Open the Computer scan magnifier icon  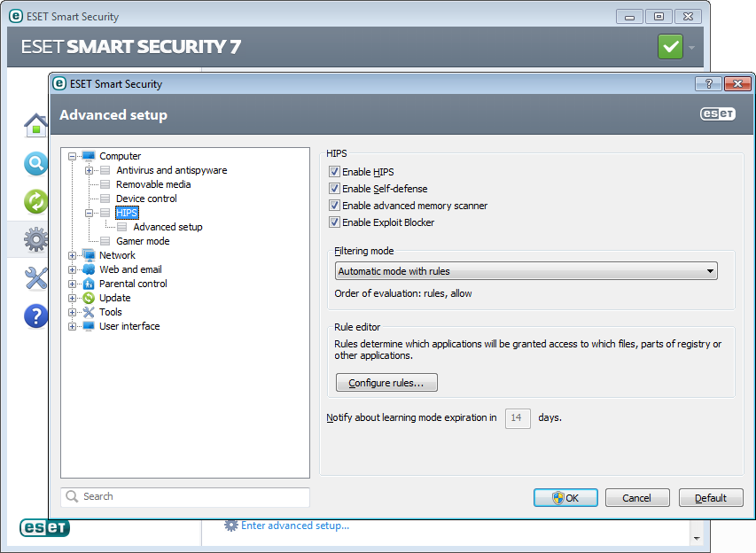[x=35, y=164]
